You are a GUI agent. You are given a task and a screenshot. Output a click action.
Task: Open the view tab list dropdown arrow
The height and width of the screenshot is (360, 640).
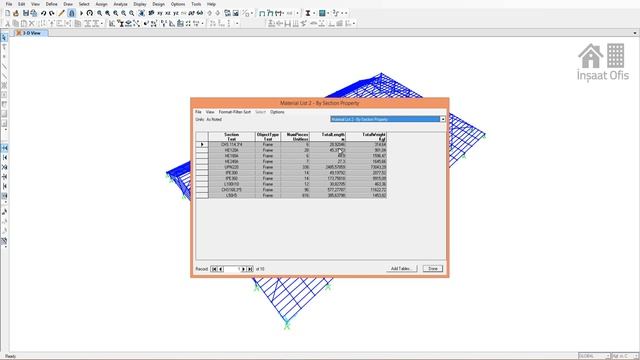tap(635, 33)
